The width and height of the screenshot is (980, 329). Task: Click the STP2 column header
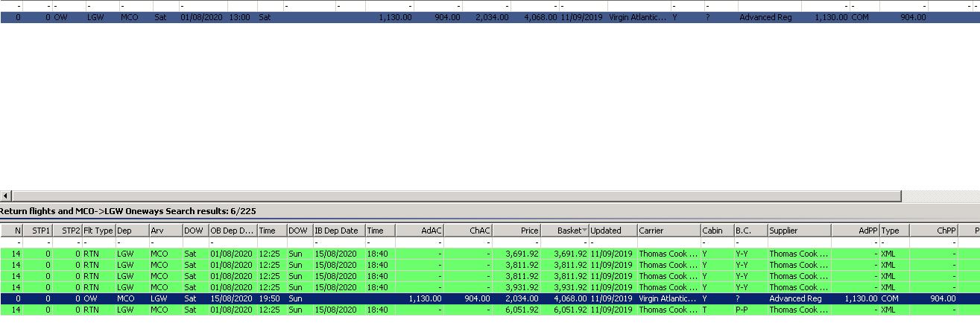coord(67,231)
